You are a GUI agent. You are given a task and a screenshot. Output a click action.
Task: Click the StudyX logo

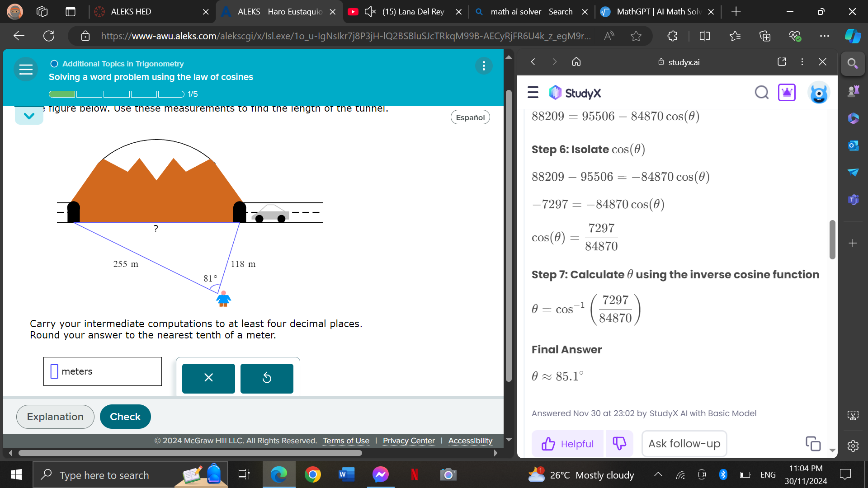pos(575,93)
